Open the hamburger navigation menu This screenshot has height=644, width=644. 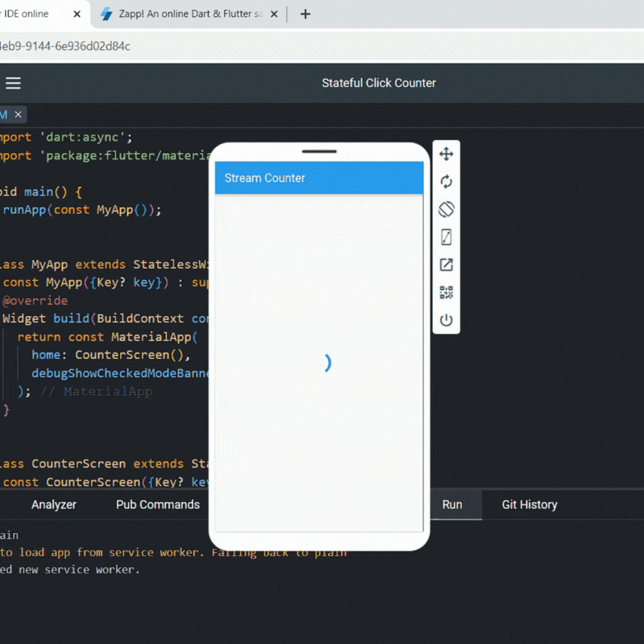pos(13,83)
